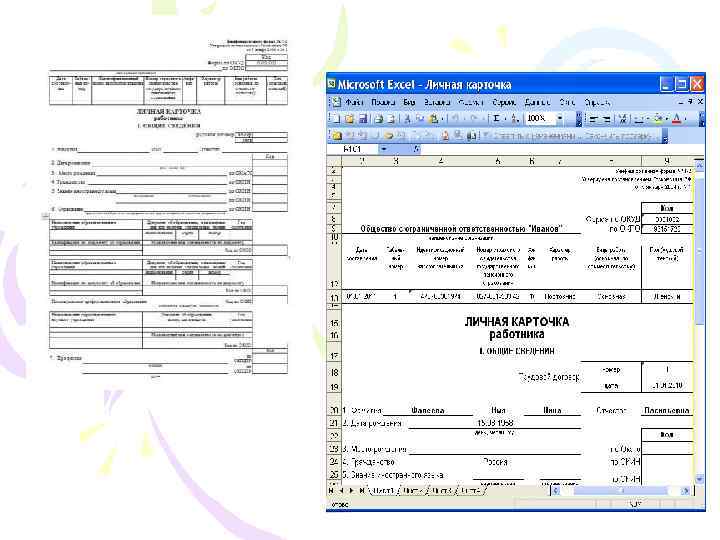The height and width of the screenshot is (540, 720).
Task: Click the Print icon
Action: [x=379, y=119]
